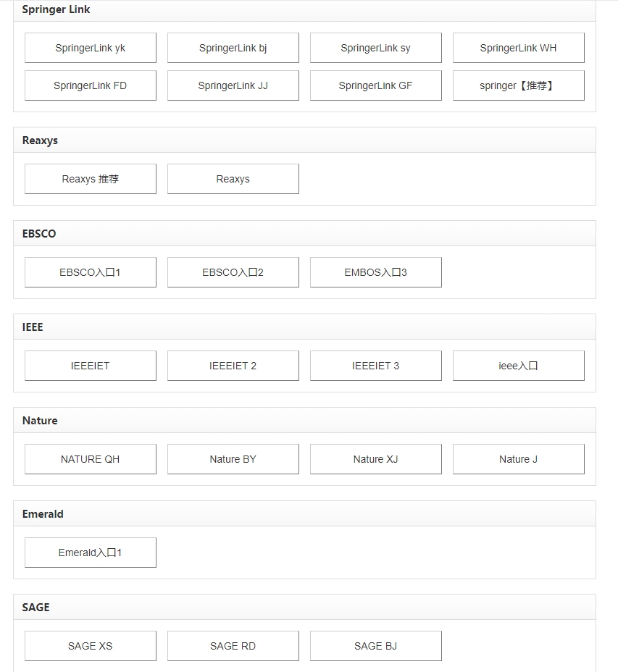Open the first IEEEIET entry
The height and width of the screenshot is (672, 618).
point(91,366)
